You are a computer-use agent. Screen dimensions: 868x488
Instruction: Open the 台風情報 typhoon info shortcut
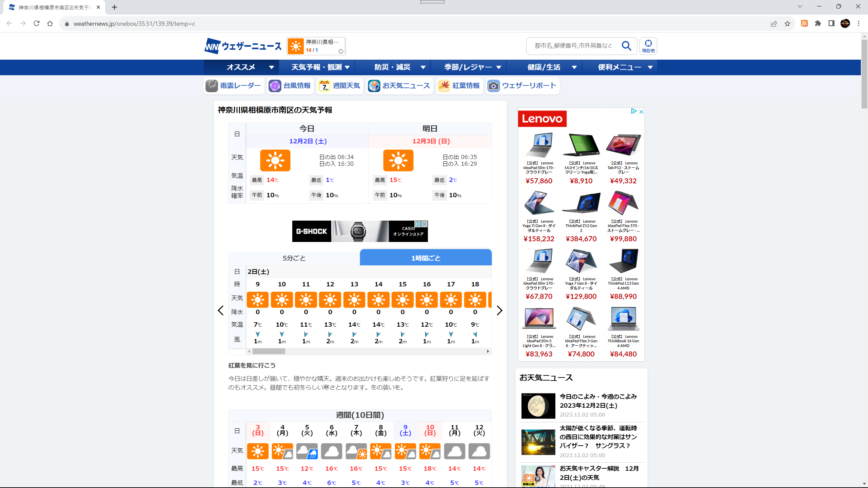click(x=290, y=86)
